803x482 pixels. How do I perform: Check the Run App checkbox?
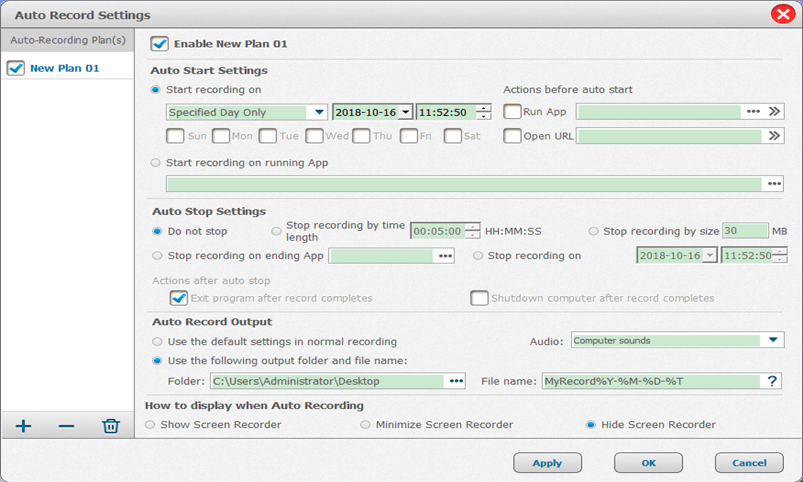tap(512, 112)
